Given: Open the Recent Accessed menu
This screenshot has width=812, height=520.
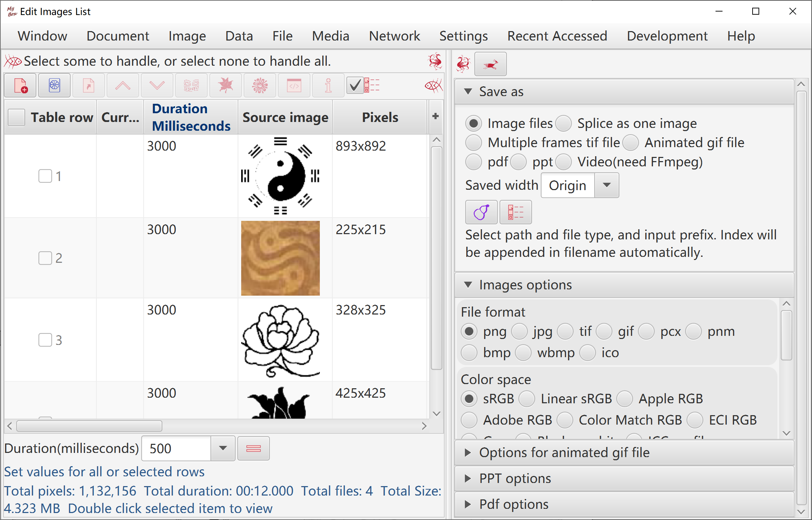Looking at the screenshot, I should (x=557, y=36).
